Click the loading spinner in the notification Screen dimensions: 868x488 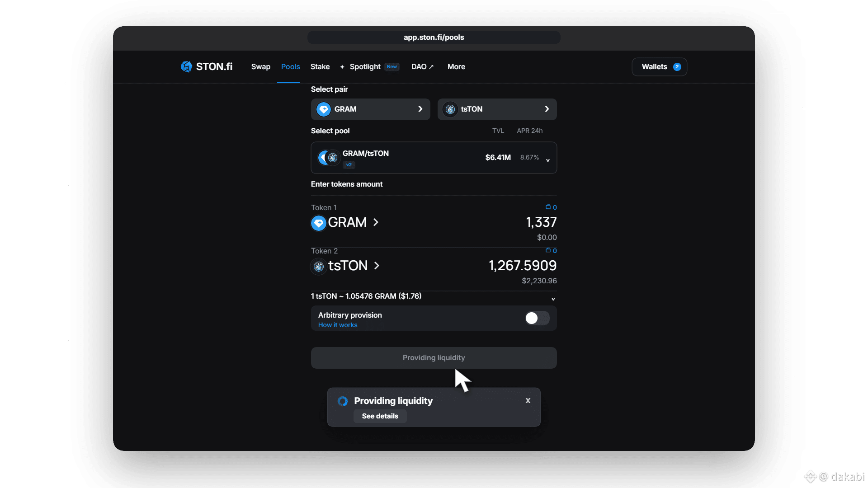point(343,401)
